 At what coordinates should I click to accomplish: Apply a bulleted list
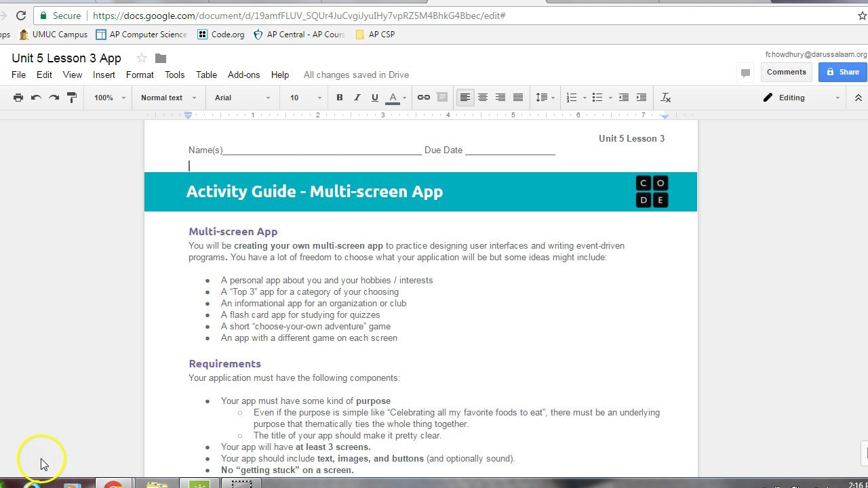(x=595, y=97)
